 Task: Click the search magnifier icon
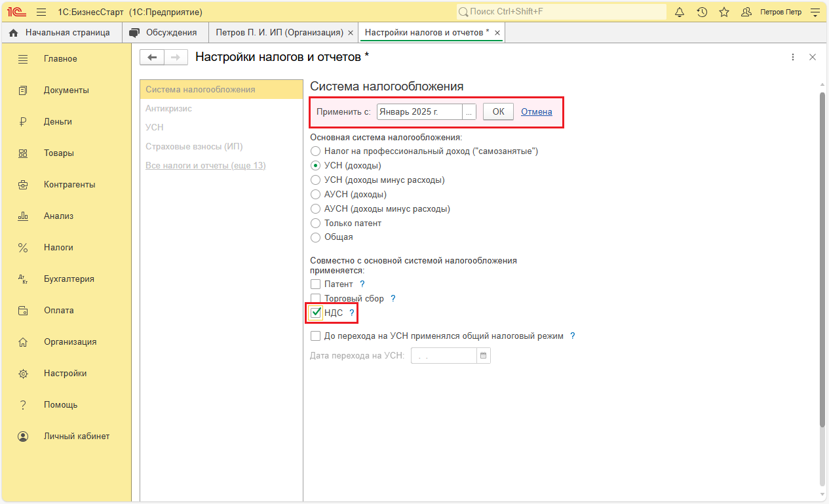click(x=463, y=12)
